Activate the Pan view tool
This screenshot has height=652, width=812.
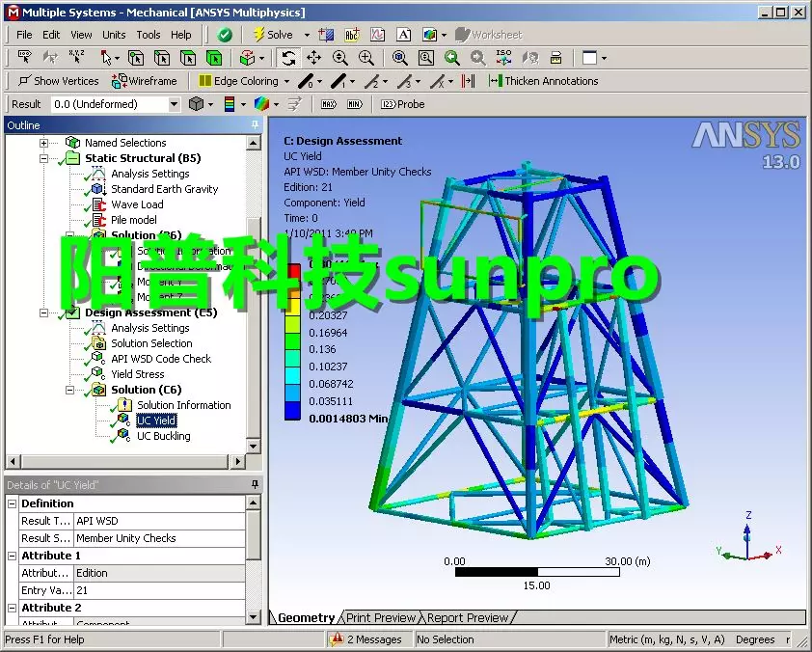pos(313,58)
